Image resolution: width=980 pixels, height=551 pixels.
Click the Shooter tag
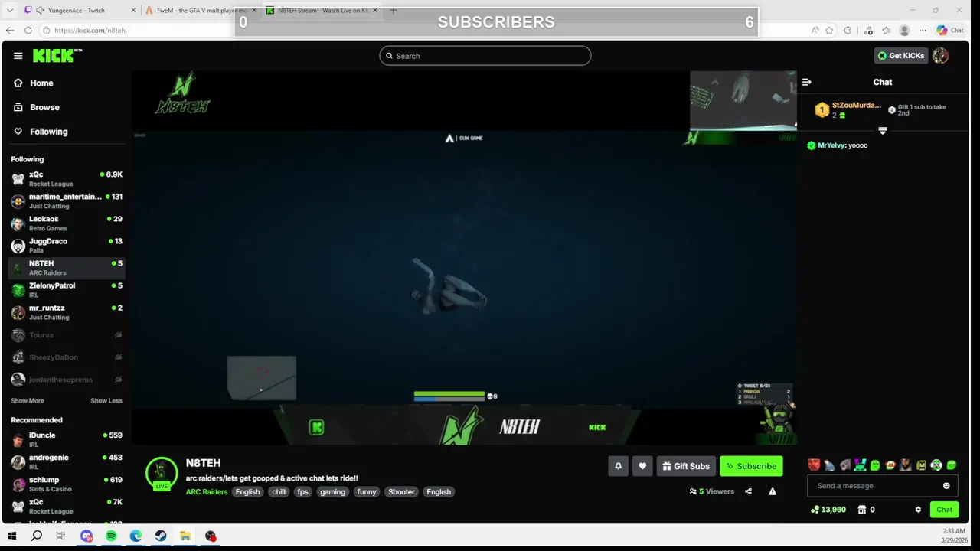click(401, 492)
